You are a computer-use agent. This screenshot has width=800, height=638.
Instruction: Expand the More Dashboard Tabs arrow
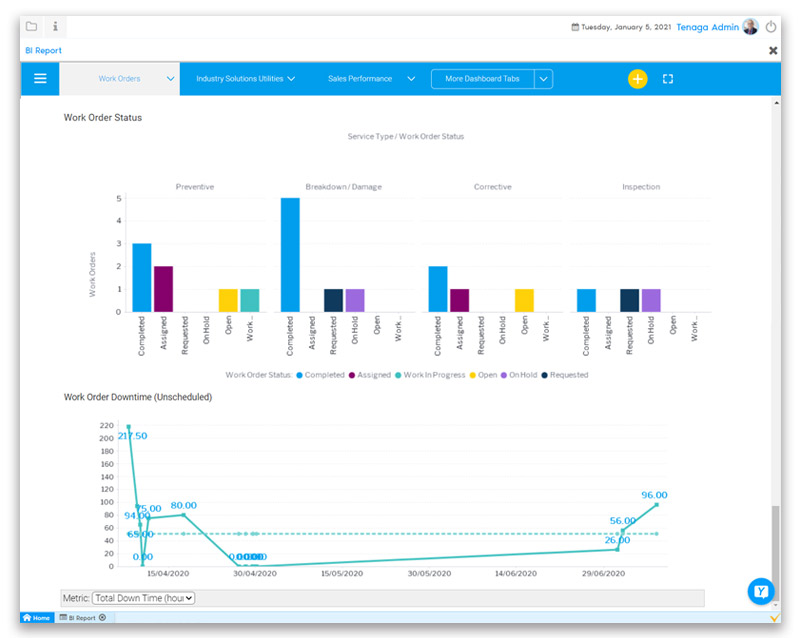pos(543,79)
